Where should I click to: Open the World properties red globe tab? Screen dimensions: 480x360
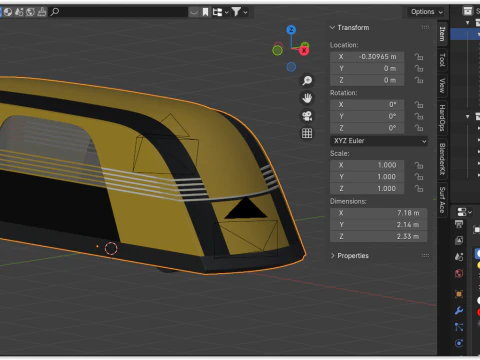click(459, 274)
